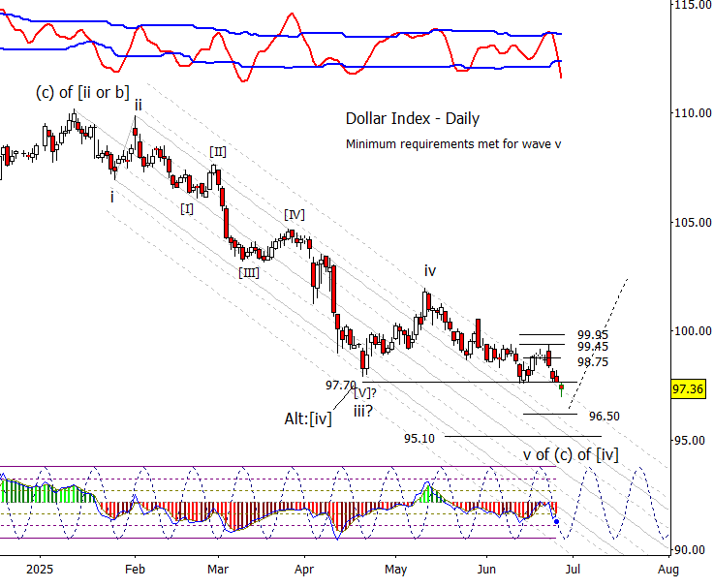Click the '[I]' wave label
The width and height of the screenshot is (714, 588).
tap(187, 209)
